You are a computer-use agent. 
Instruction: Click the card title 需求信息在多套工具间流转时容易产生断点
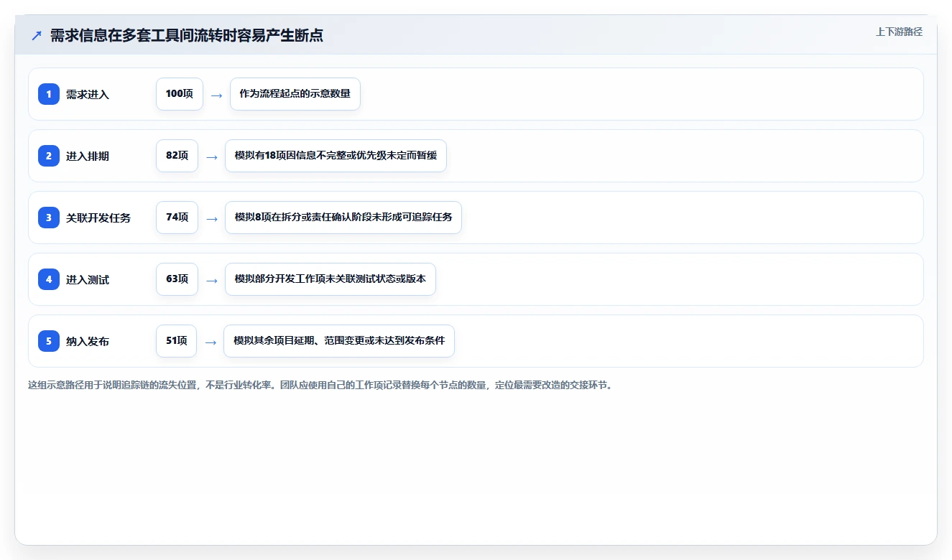point(187,36)
